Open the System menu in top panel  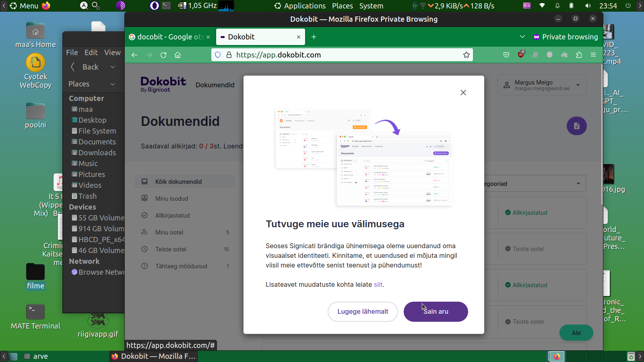(x=371, y=6)
